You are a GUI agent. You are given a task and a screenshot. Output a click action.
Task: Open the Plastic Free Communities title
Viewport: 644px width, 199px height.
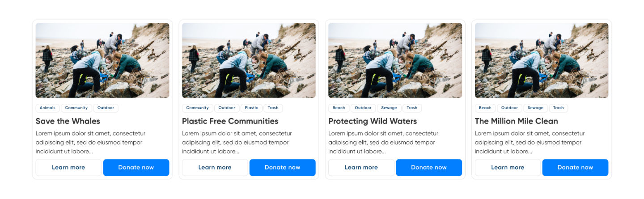(230, 121)
